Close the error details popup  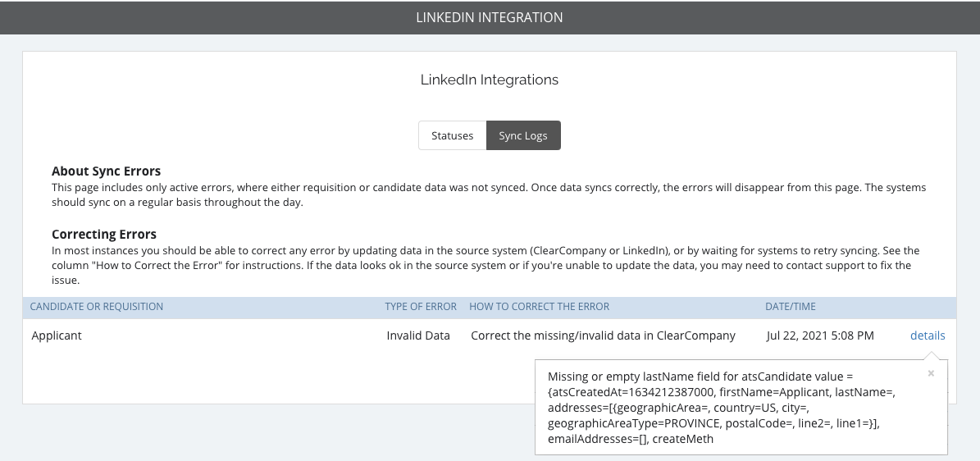[931, 373]
